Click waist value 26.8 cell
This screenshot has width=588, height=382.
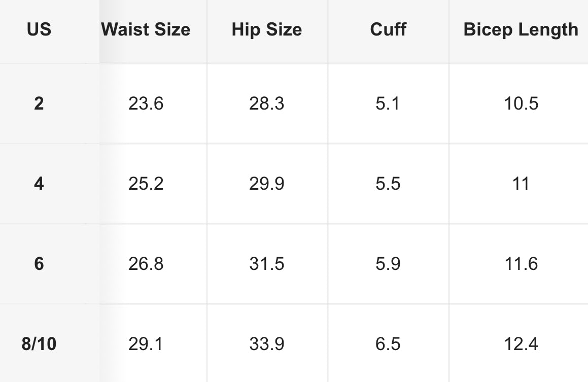pos(146,264)
